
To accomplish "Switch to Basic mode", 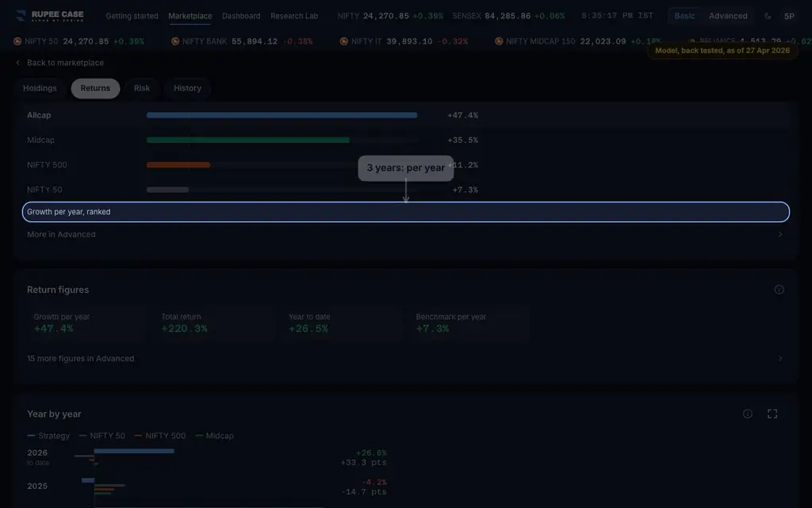I will pos(684,16).
